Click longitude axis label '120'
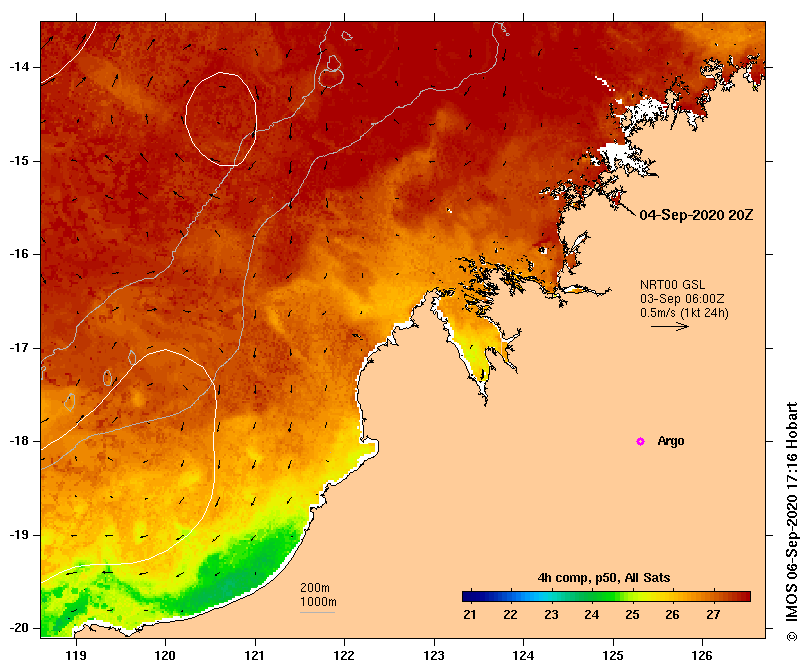Screen dimensions: 809x672 click(x=166, y=656)
